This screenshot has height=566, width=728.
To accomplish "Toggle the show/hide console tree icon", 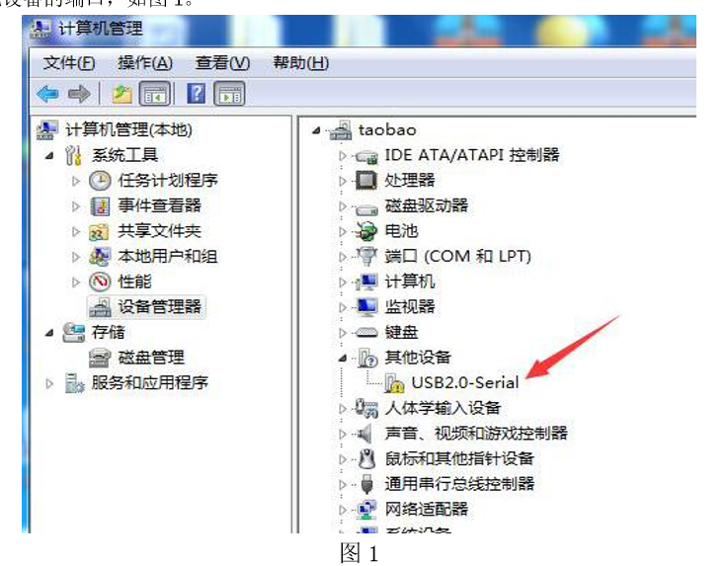I will tap(155, 94).
